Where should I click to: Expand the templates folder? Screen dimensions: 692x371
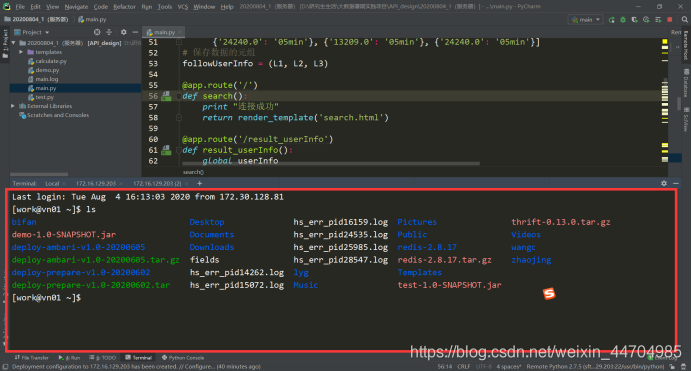coord(21,52)
